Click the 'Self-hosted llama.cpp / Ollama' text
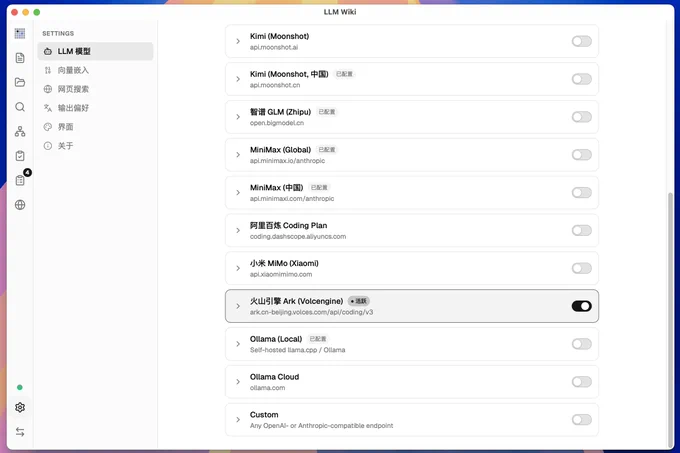Viewport: 680px width, 453px height. [298, 350]
